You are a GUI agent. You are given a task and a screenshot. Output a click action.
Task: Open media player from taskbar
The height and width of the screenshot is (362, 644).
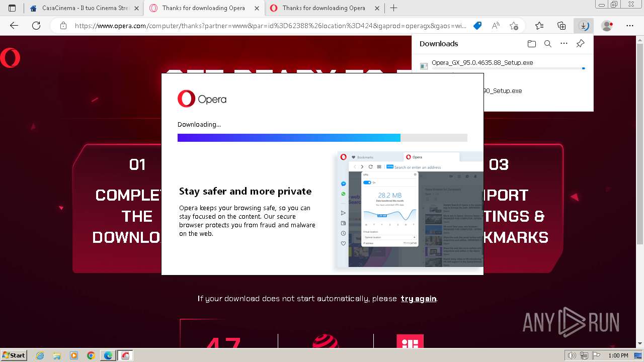coord(74,355)
